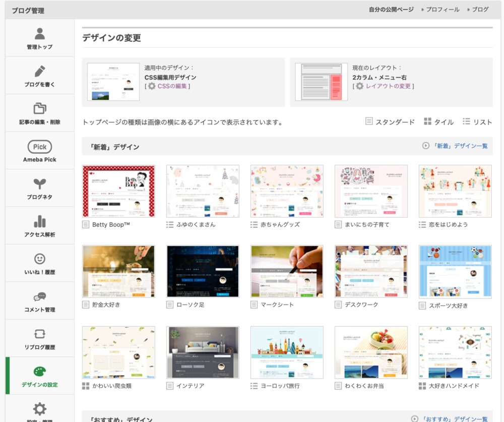
Task: Open the CSSの編集 link
Action: (x=172, y=86)
